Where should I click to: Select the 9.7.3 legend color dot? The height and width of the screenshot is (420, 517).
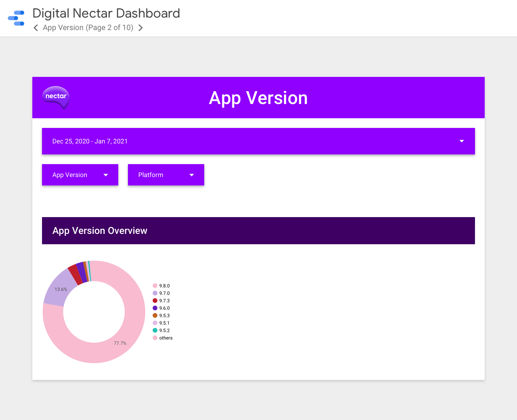coord(155,300)
